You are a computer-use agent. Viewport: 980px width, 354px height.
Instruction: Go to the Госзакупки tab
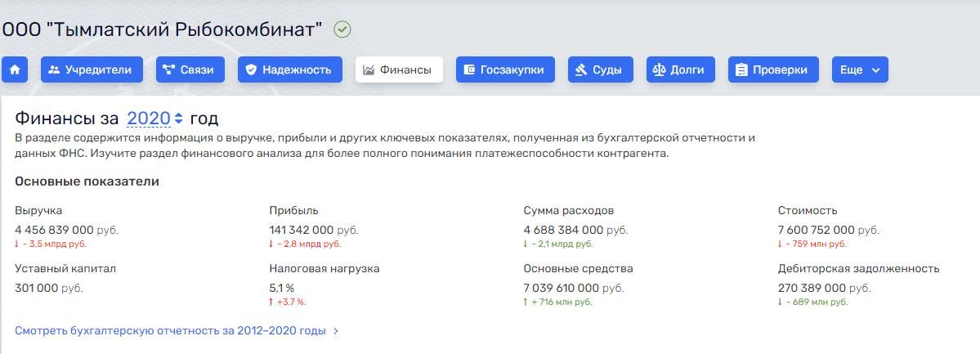pyautogui.click(x=506, y=69)
